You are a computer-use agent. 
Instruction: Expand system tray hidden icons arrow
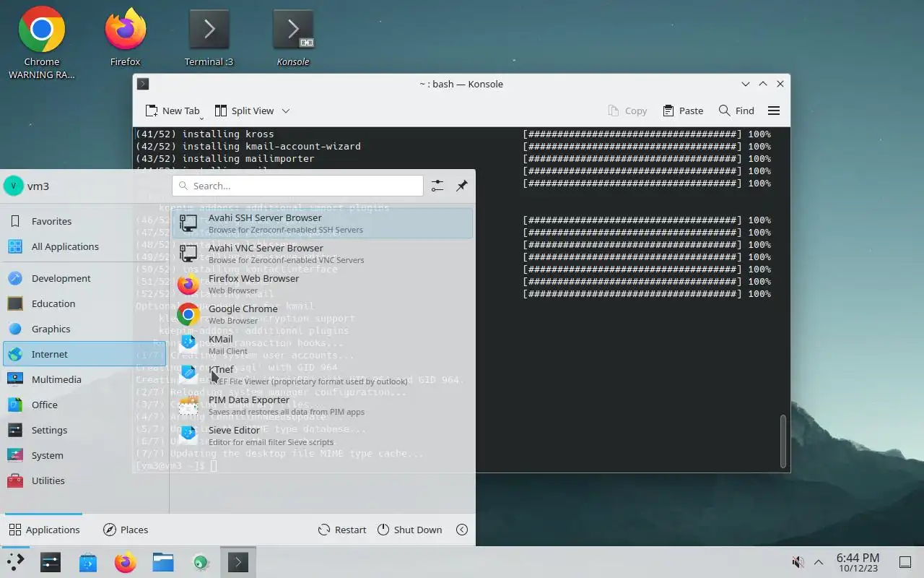(819, 562)
